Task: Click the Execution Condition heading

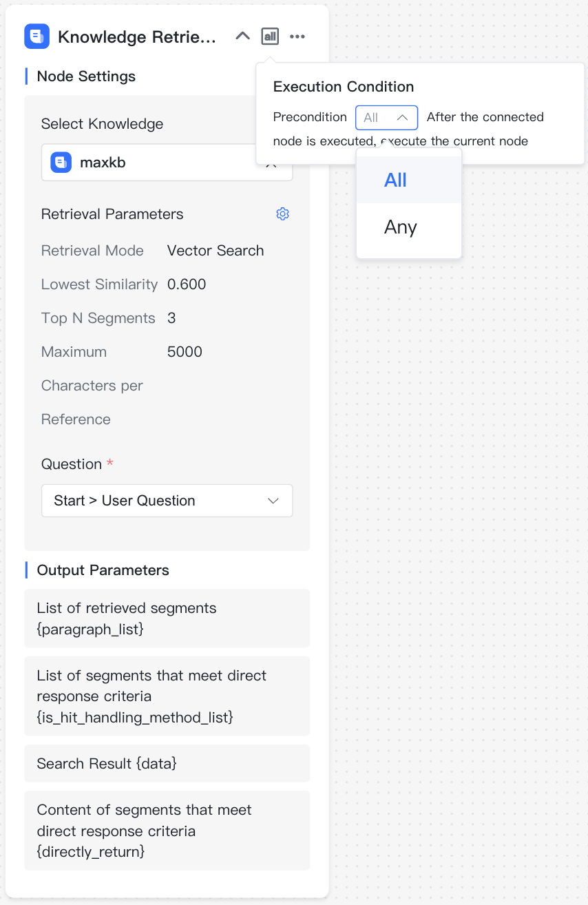Action: [x=344, y=87]
